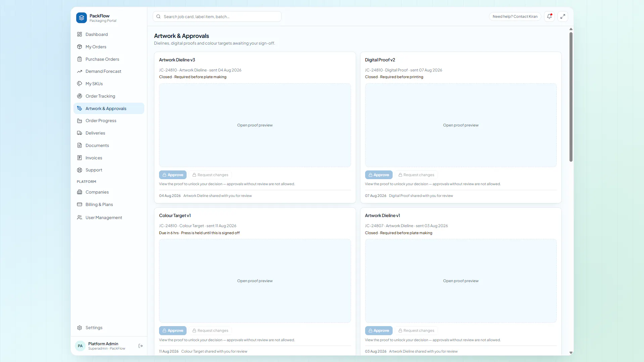Click the Documents file icon
The height and width of the screenshot is (362, 644).
coord(80,145)
